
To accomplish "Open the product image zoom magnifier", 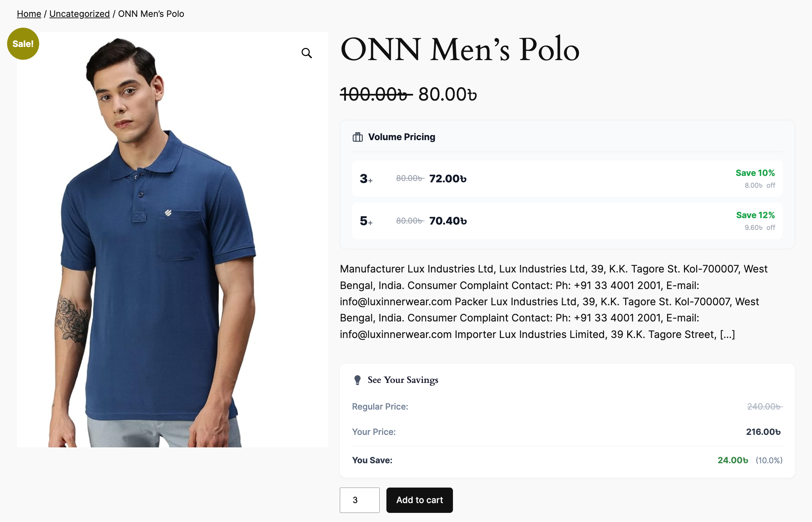I will 306,53.
